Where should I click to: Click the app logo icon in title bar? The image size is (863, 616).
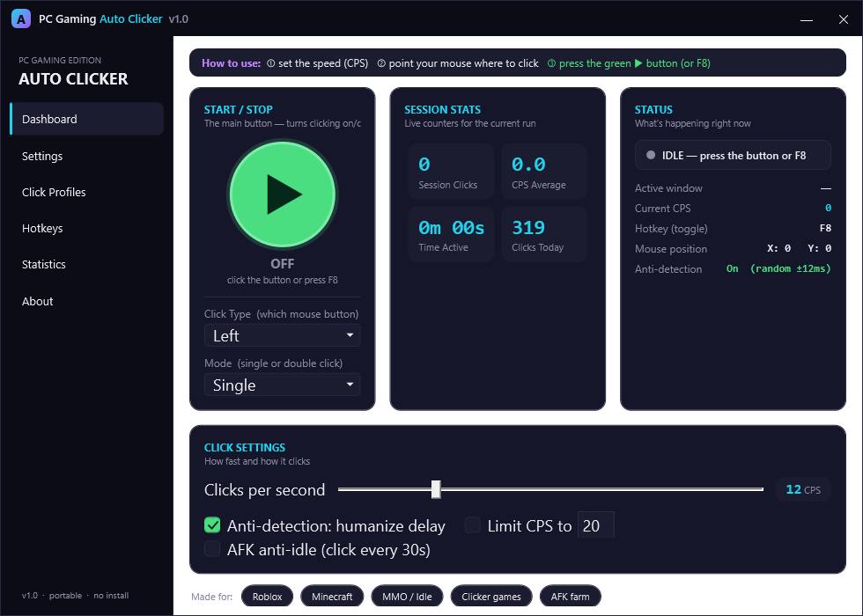(21, 18)
